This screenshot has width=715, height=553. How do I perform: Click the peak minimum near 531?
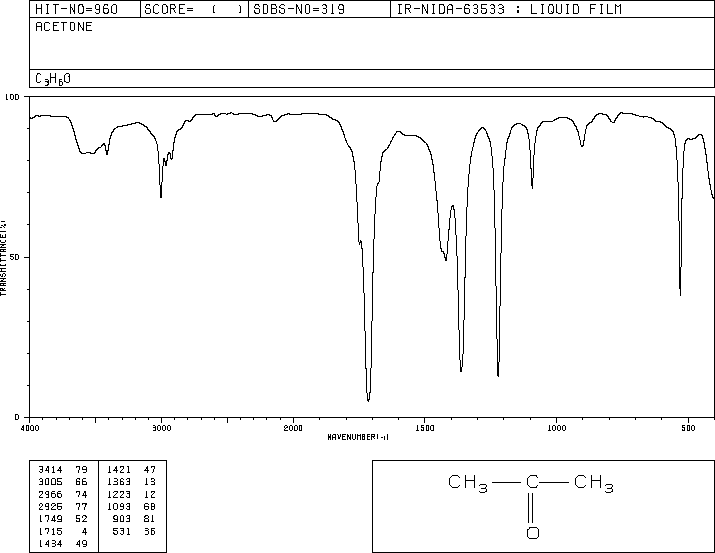[x=680, y=295]
